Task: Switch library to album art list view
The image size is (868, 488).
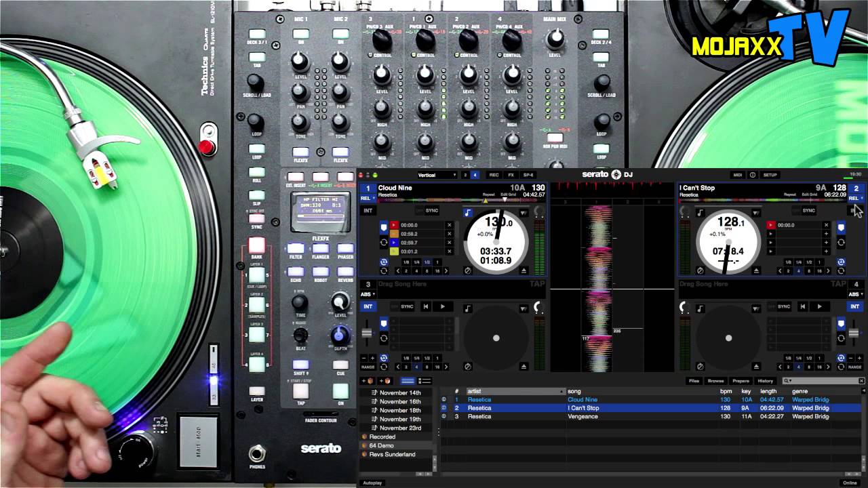Action: (425, 381)
